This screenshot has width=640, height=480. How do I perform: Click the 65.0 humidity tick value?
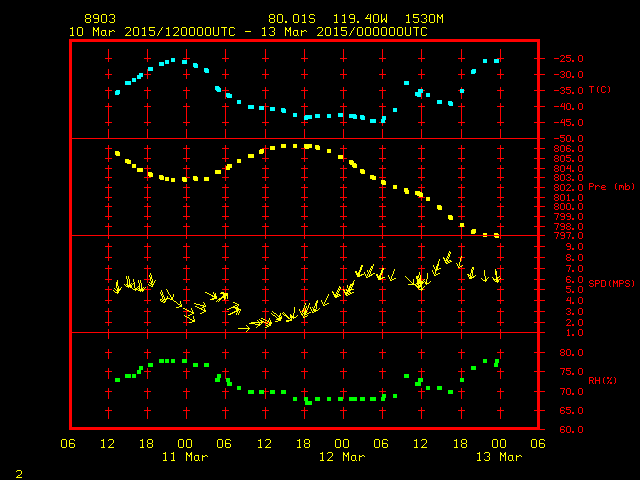[x=571, y=411]
